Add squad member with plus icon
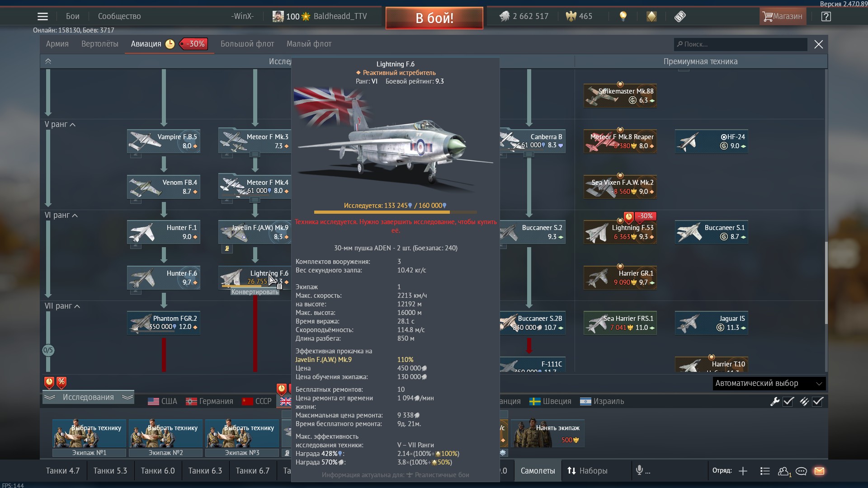The width and height of the screenshot is (868, 488). pos(743,471)
